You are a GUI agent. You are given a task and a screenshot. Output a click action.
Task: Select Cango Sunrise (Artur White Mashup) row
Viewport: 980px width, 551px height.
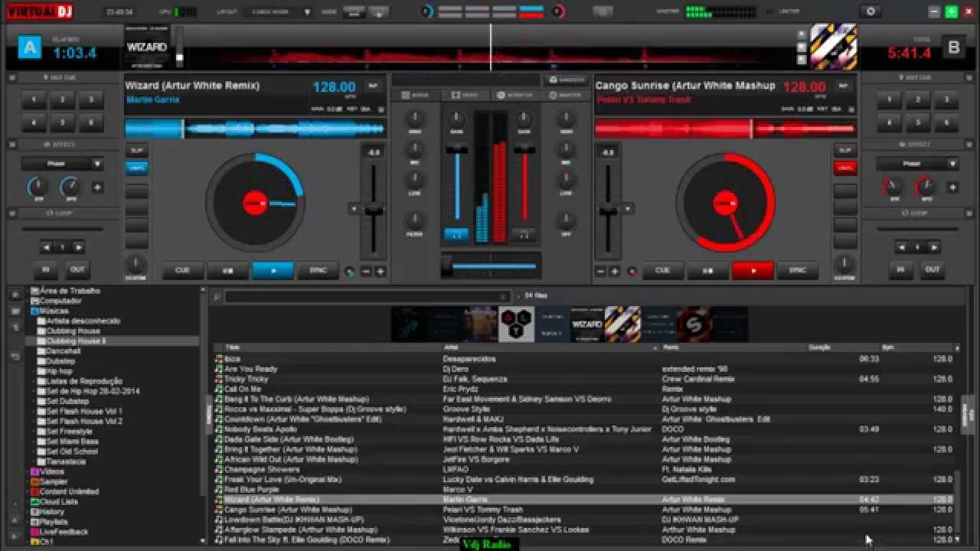pyautogui.click(x=584, y=509)
